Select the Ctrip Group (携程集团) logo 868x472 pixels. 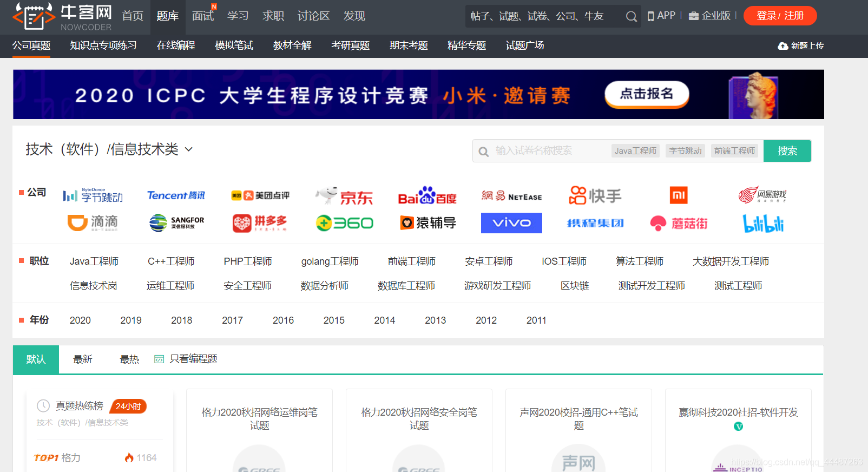click(x=595, y=223)
